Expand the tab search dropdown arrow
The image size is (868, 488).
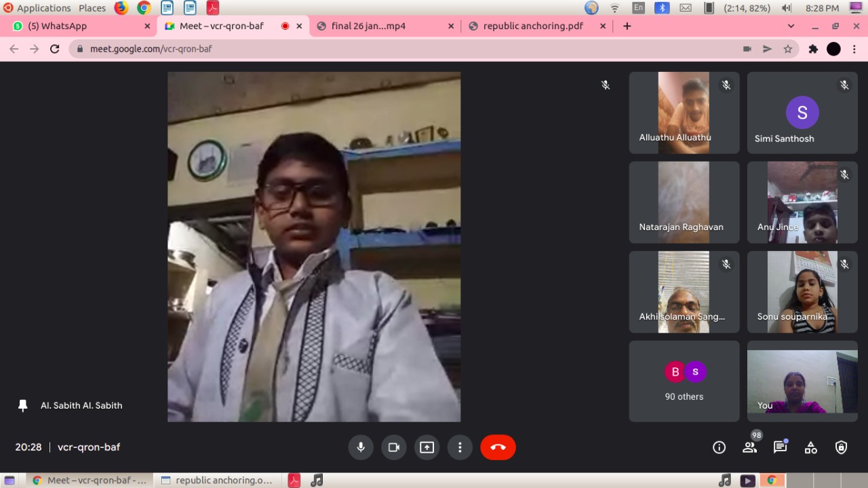pyautogui.click(x=791, y=26)
